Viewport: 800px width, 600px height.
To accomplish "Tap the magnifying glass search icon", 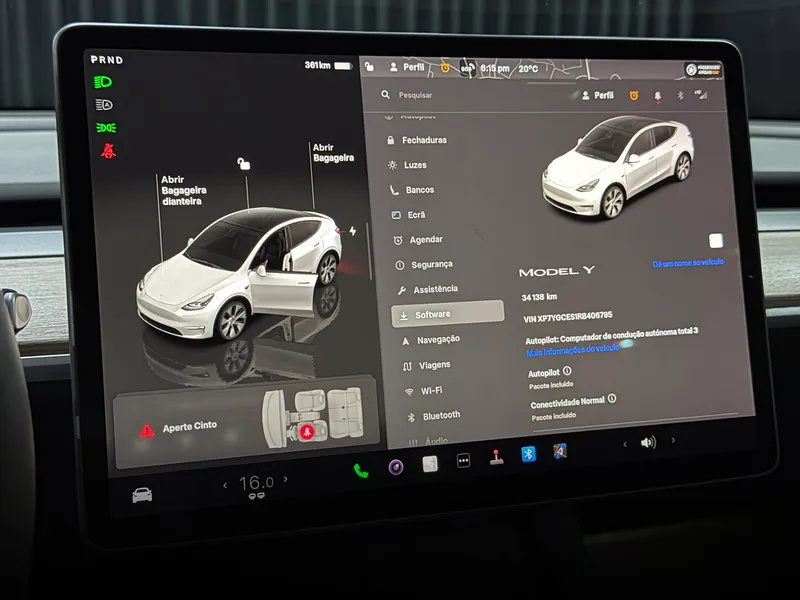I will coord(386,94).
